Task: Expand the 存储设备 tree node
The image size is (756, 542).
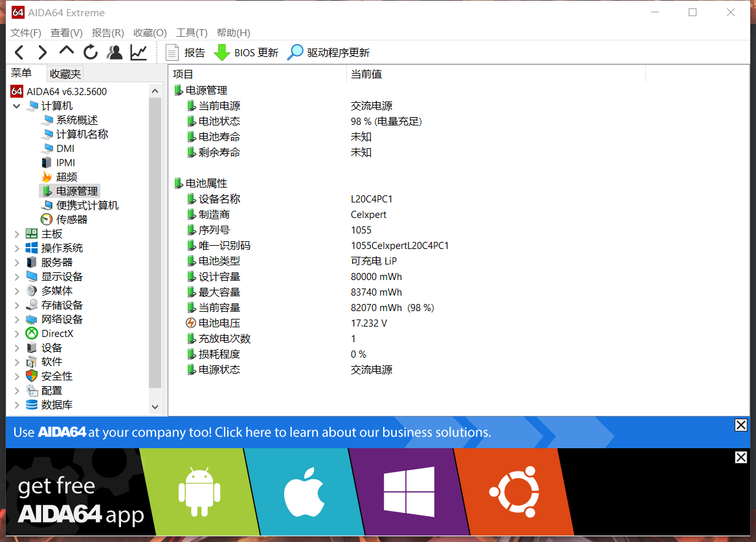Action: coord(17,305)
